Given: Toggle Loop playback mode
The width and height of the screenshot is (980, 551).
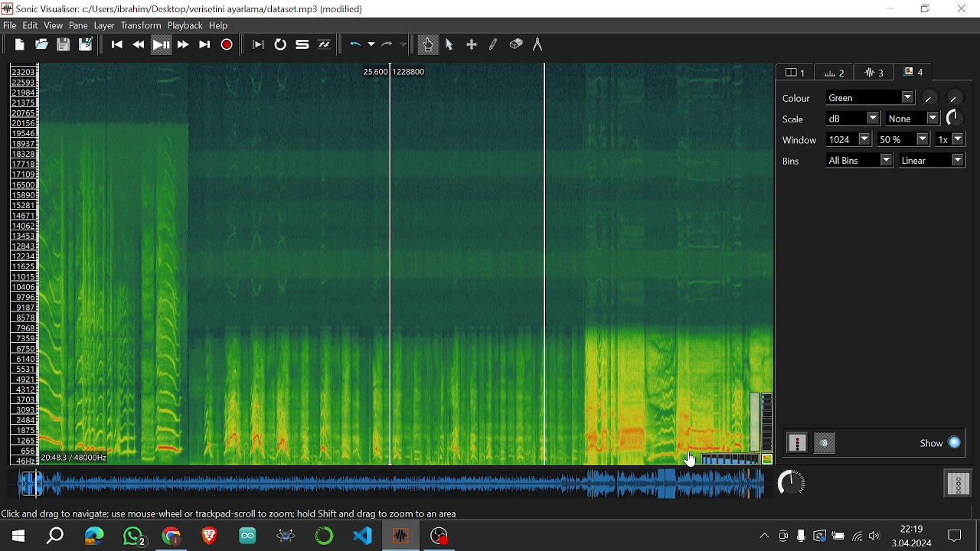Looking at the screenshot, I should tap(280, 45).
